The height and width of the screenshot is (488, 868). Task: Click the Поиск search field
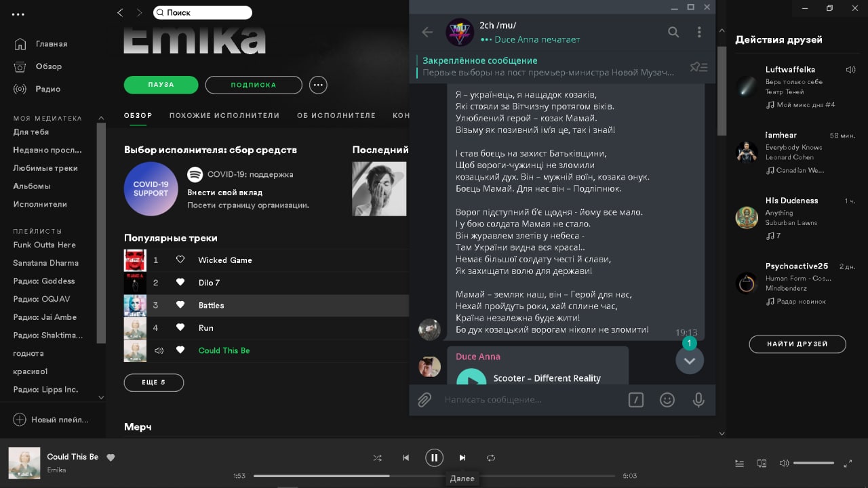[x=203, y=12]
